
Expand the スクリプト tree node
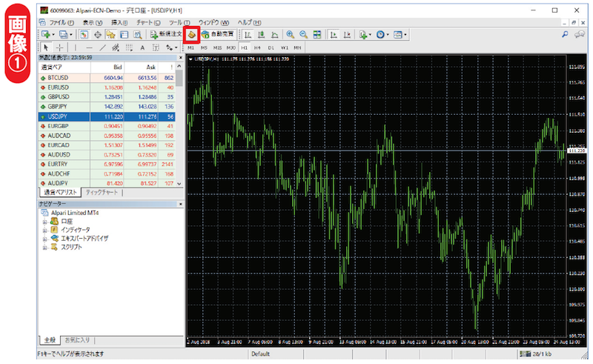(x=45, y=248)
